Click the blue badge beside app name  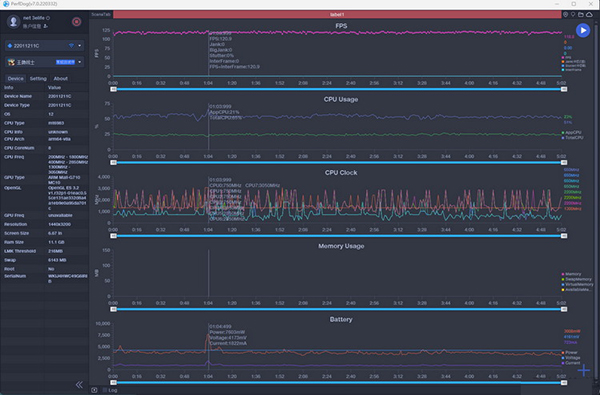[x=65, y=62]
